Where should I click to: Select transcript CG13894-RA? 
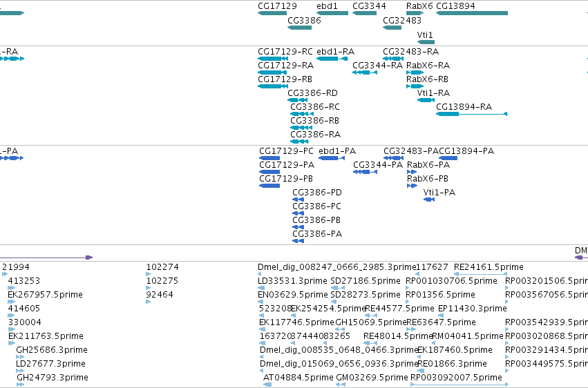click(472, 114)
